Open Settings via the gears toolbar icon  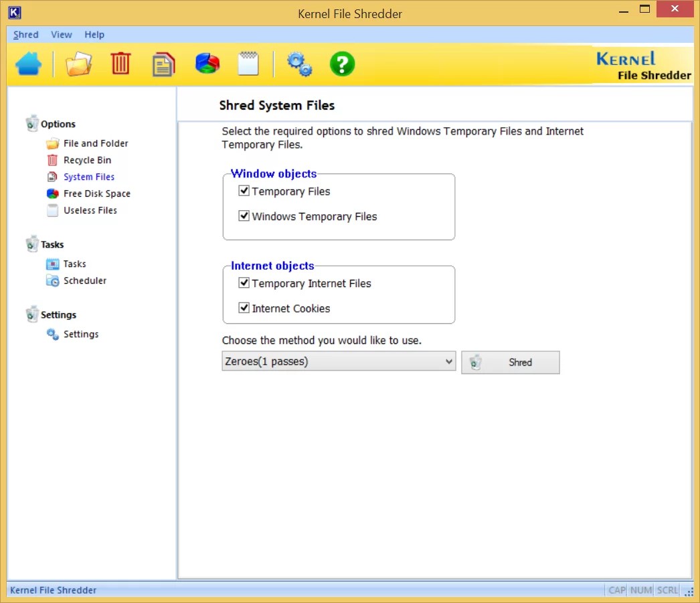299,64
